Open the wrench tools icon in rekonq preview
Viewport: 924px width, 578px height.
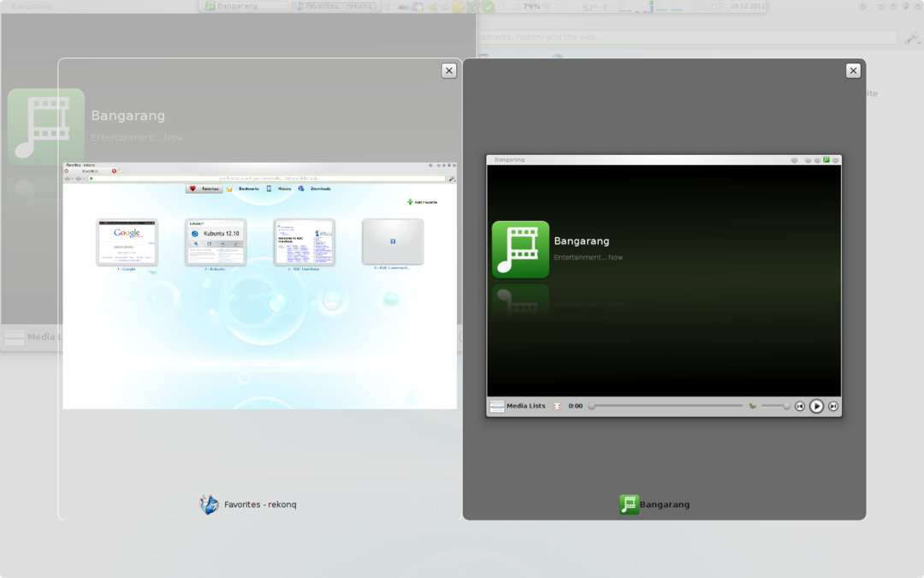point(452,179)
